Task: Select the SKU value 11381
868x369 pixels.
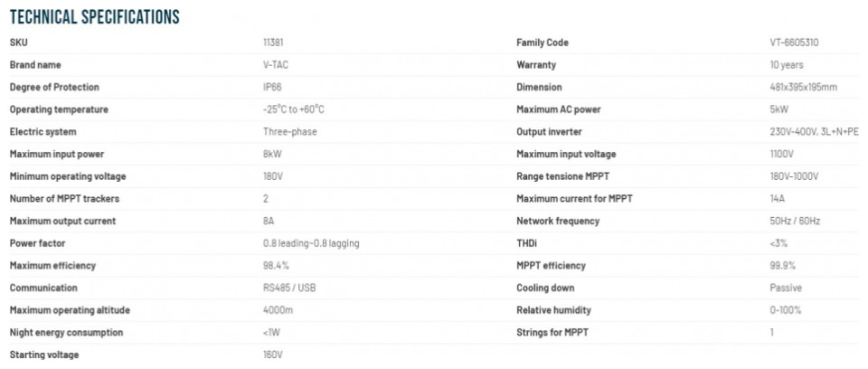Action: point(273,43)
